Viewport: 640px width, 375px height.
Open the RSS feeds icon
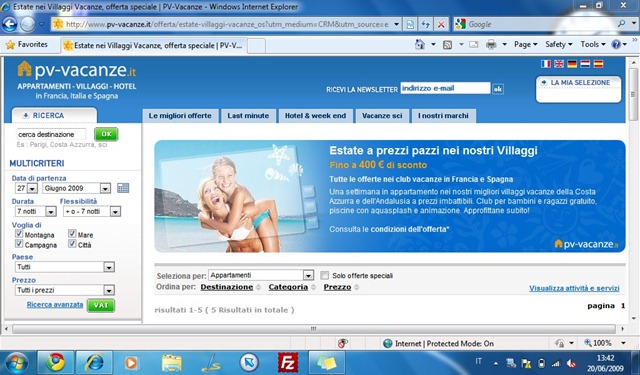[x=447, y=44]
